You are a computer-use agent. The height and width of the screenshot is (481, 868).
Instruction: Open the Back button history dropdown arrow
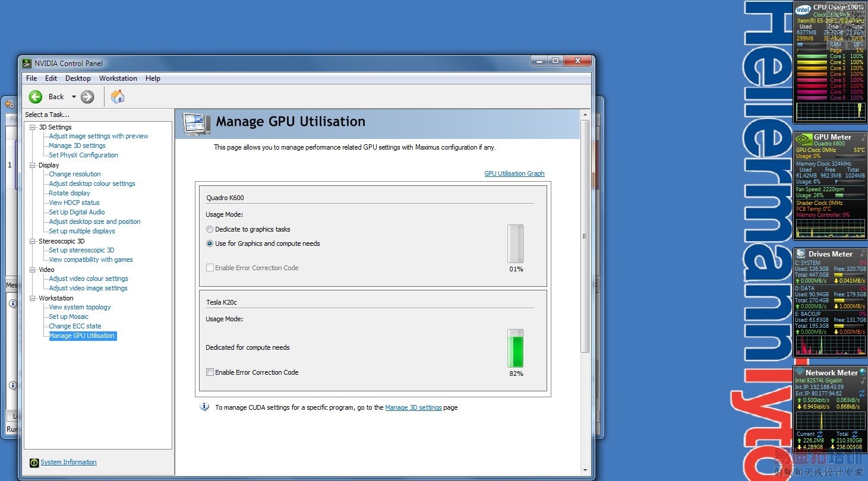pyautogui.click(x=74, y=97)
